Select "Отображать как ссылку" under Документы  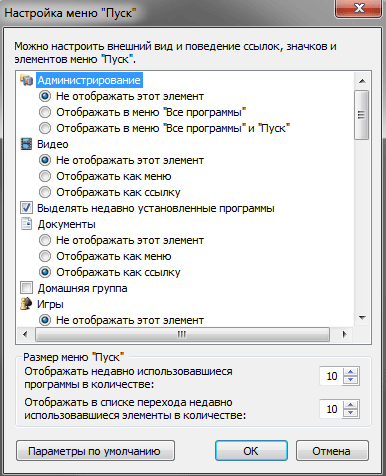point(45,272)
